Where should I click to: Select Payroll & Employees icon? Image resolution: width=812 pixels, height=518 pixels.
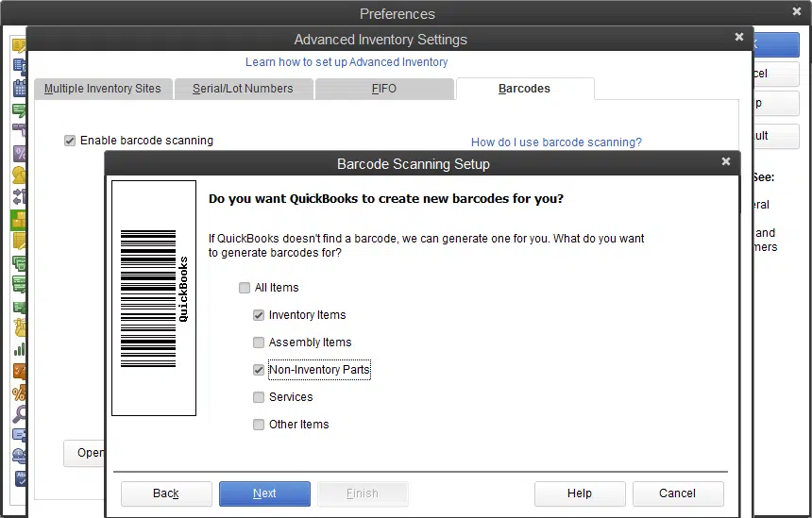[19, 307]
